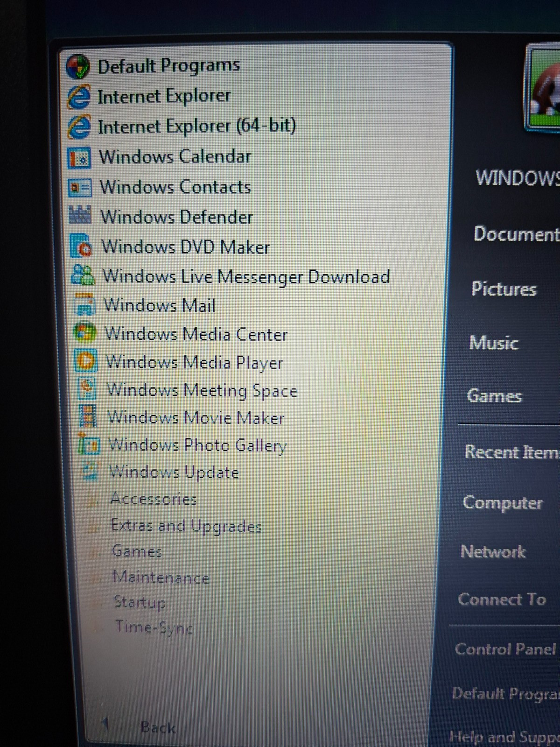Expand the Maintenance folder
The height and width of the screenshot is (747, 560).
[x=161, y=578]
